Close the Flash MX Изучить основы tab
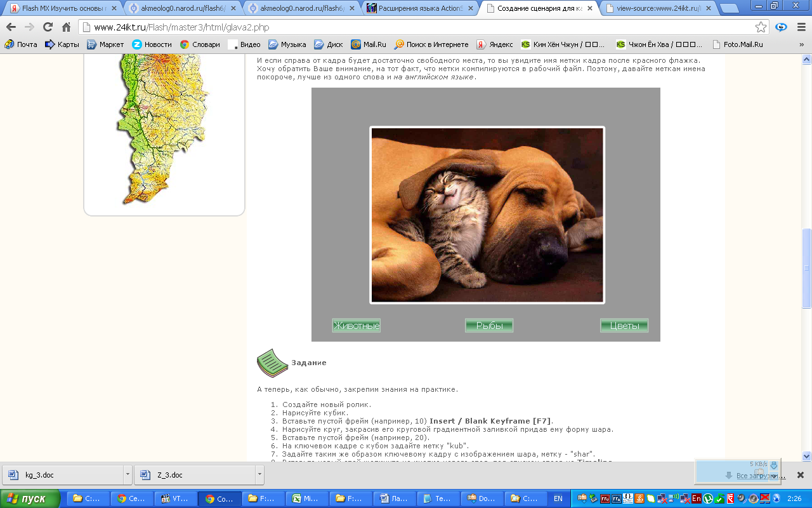The width and height of the screenshot is (812, 508). coord(114,9)
